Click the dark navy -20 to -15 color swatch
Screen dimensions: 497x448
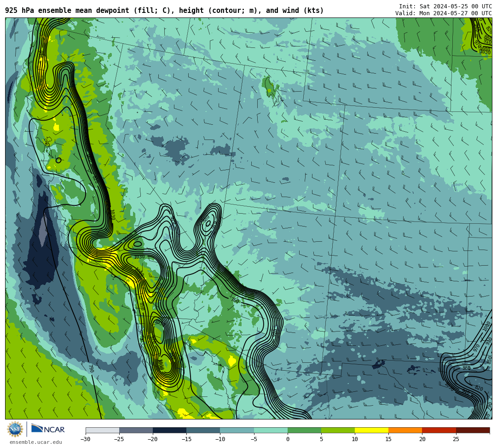coord(169,430)
